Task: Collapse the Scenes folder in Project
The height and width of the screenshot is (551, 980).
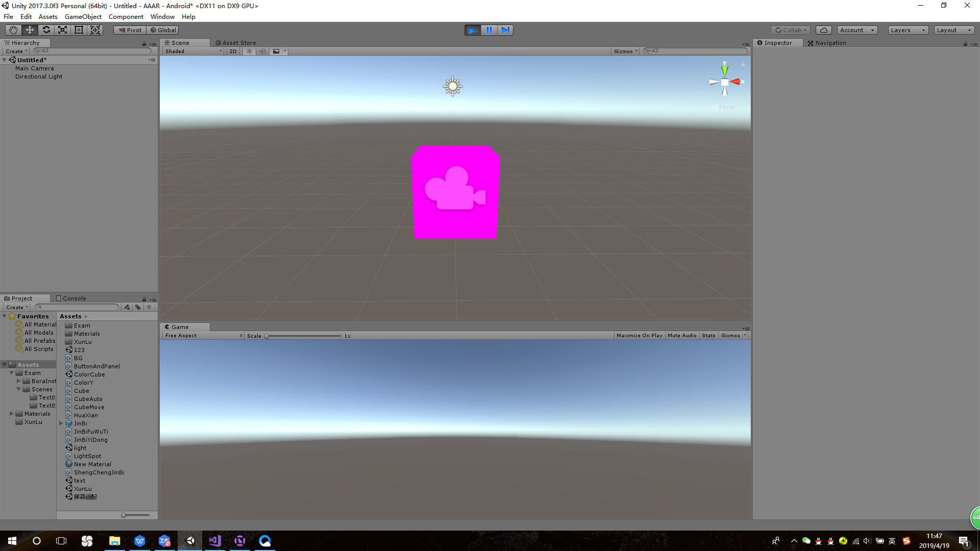Action: pyautogui.click(x=19, y=389)
